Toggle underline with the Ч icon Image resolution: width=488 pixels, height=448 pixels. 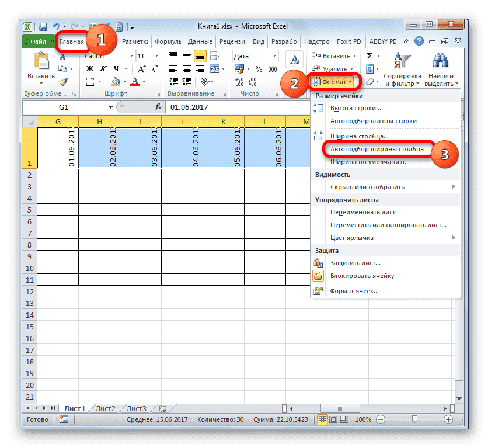117,68
